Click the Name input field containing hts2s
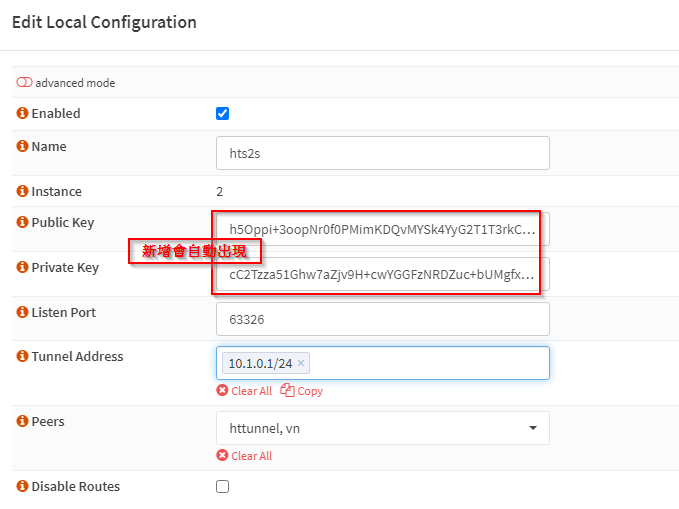 click(383, 153)
